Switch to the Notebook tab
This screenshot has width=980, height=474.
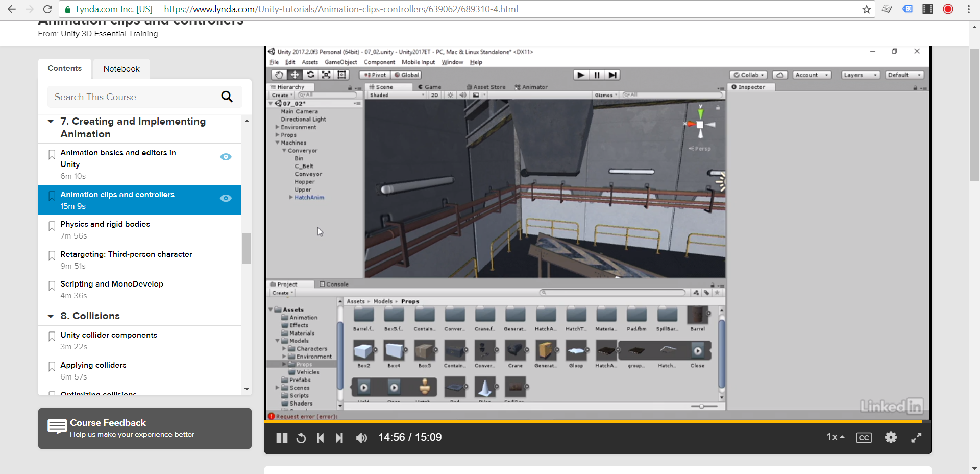pos(121,69)
